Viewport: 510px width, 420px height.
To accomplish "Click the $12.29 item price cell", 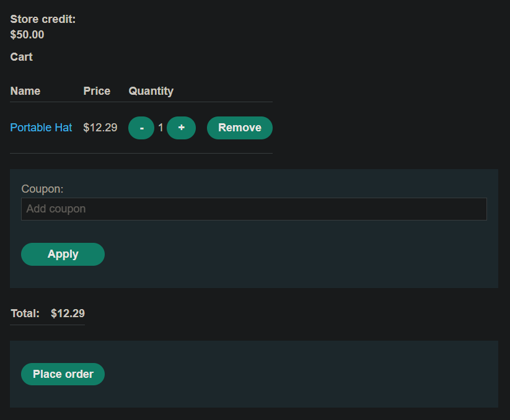I will click(x=100, y=128).
